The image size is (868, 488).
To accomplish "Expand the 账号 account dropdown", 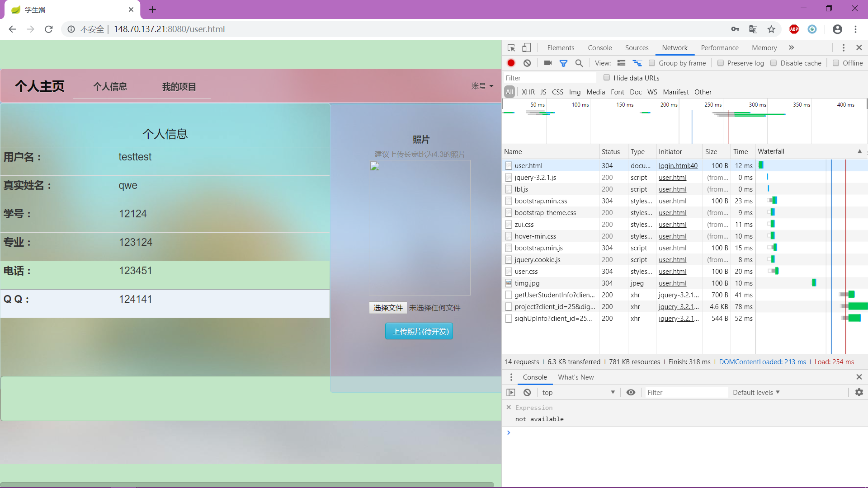I will point(482,86).
